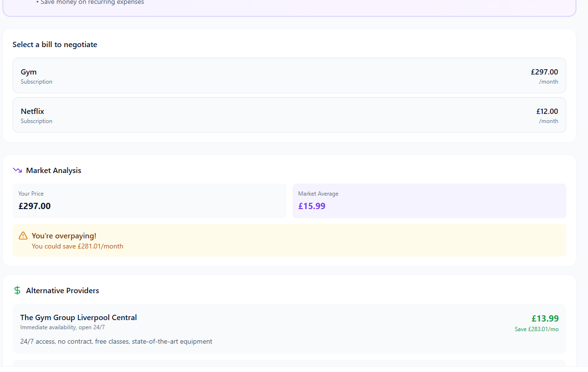Click the "Save £283.01/mo" savings label
Image resolution: width=588 pixels, height=372 pixels.
click(x=537, y=329)
